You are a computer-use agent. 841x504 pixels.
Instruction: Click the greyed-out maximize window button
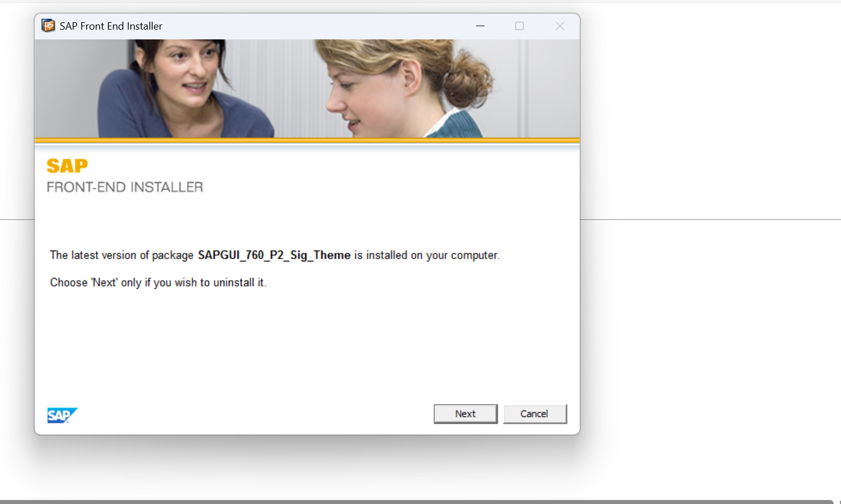519,26
